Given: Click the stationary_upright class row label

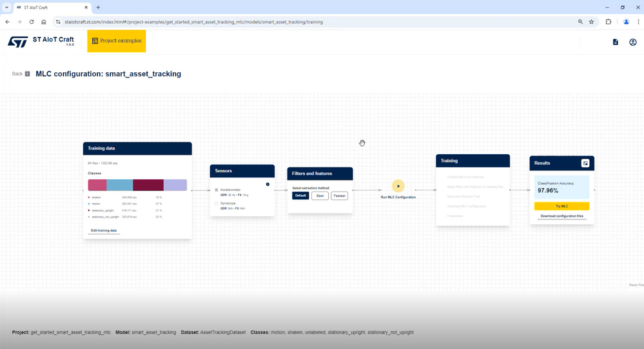Looking at the screenshot, I should click(x=102, y=210).
